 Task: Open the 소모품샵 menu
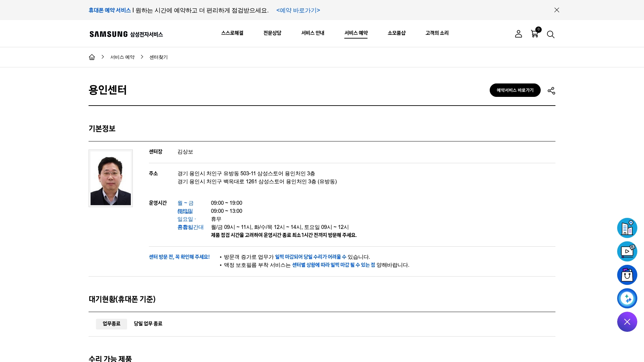(x=396, y=33)
